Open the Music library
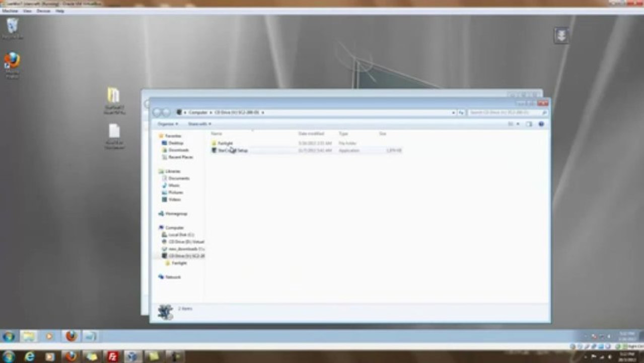This screenshot has width=644, height=363. click(171, 186)
